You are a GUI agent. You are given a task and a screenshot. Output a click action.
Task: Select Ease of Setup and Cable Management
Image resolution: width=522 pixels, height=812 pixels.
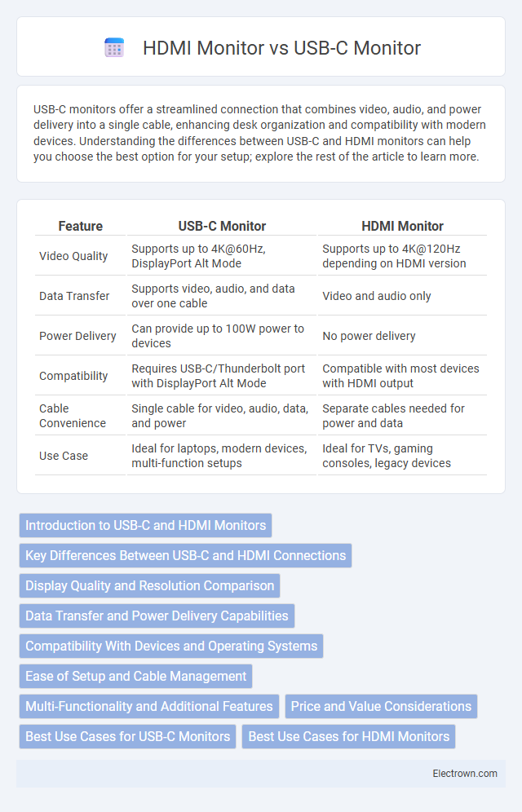(135, 677)
